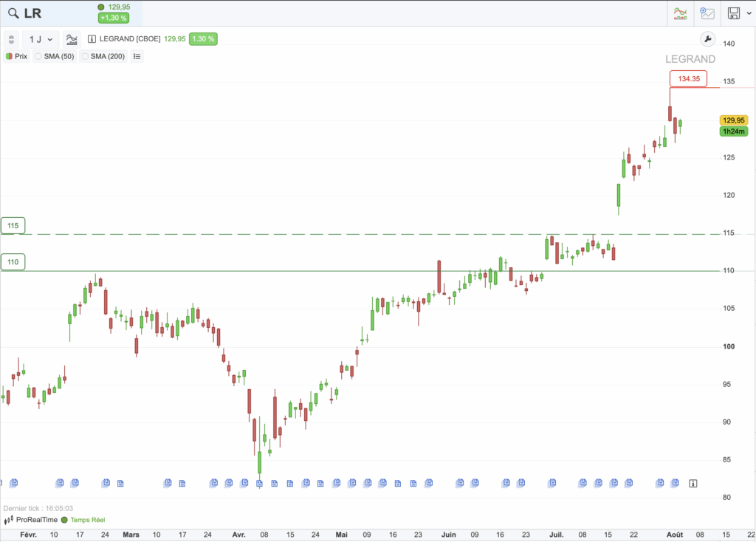
Task: Open the drag handle dots menu left of 1 J
Action: point(11,39)
